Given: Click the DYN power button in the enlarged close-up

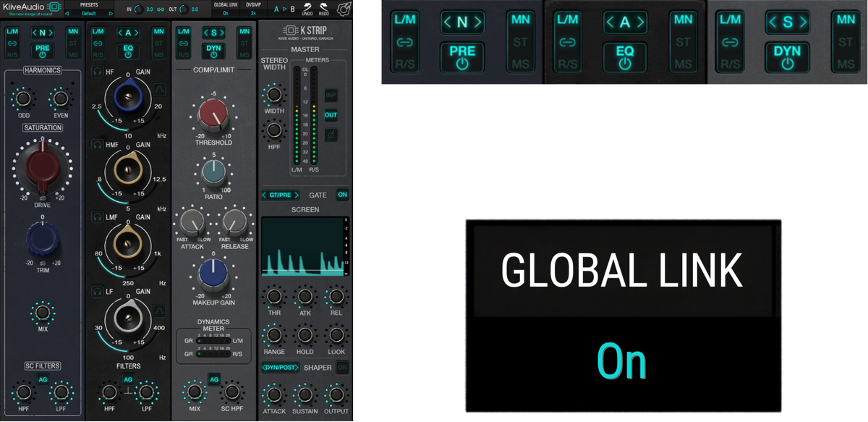Looking at the screenshot, I should point(788,56).
